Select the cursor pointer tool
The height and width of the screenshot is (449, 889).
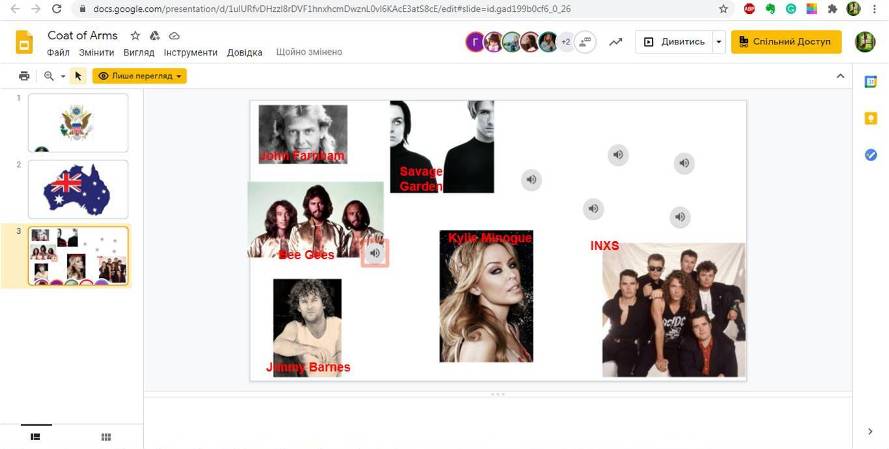[78, 76]
